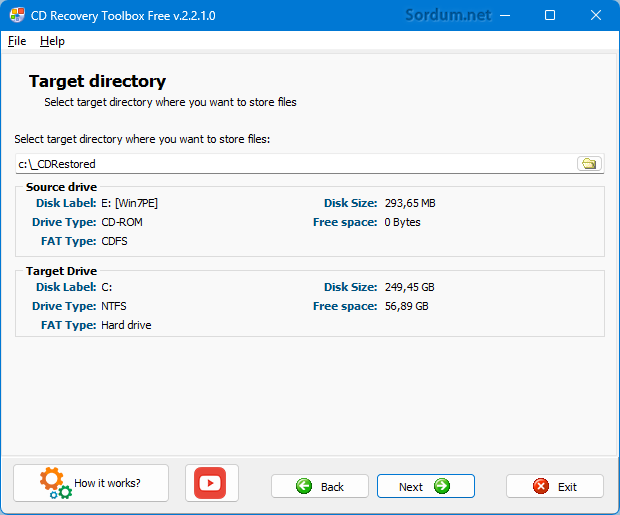Click the red YouTube video button
The height and width of the screenshot is (515, 620).
pos(212,483)
